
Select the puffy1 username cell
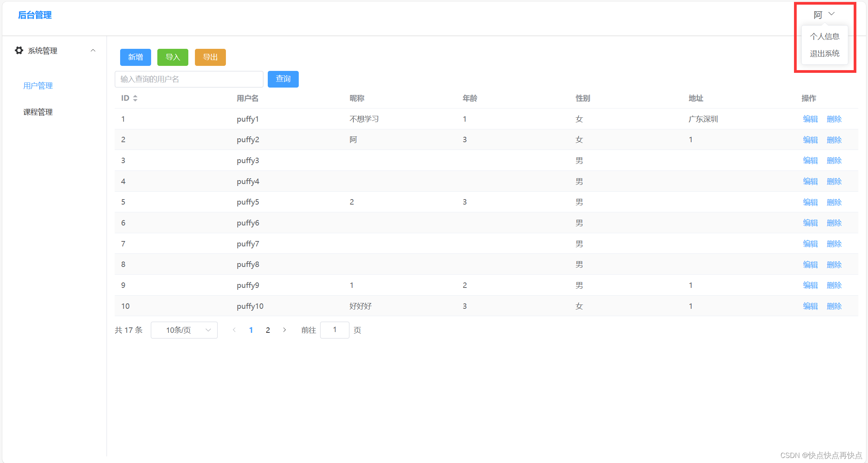248,119
